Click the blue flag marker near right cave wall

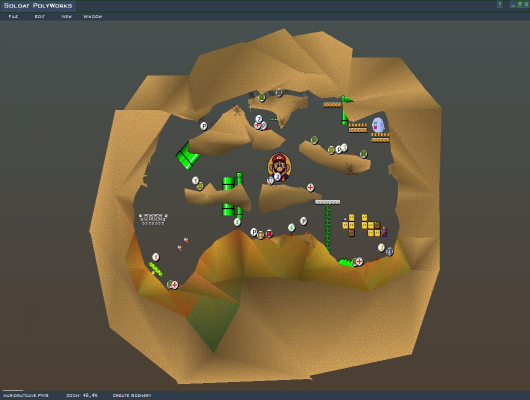pos(389,251)
